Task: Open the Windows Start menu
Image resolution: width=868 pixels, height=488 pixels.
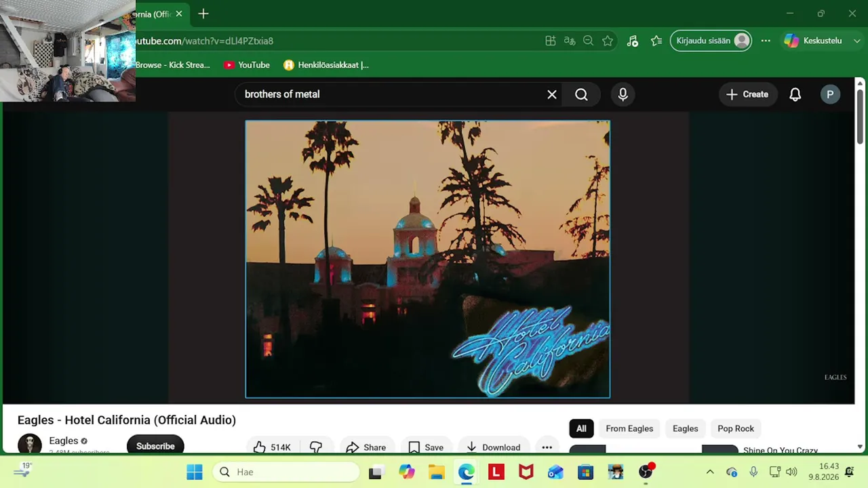Action: 195,472
